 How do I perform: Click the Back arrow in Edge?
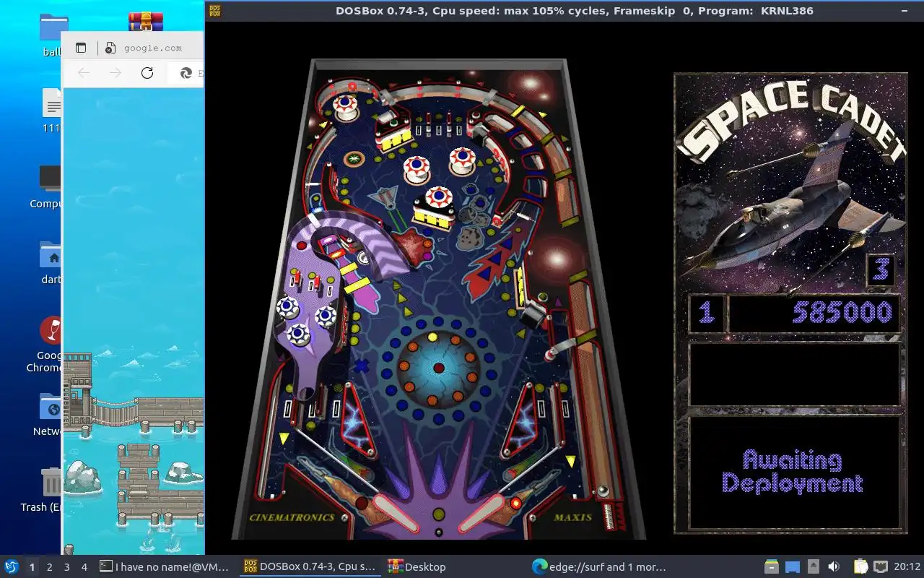(84, 73)
